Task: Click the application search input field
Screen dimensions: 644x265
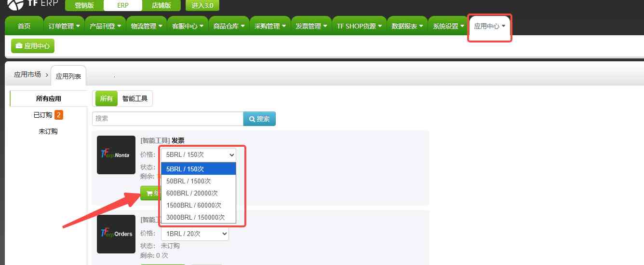Action: click(x=167, y=119)
